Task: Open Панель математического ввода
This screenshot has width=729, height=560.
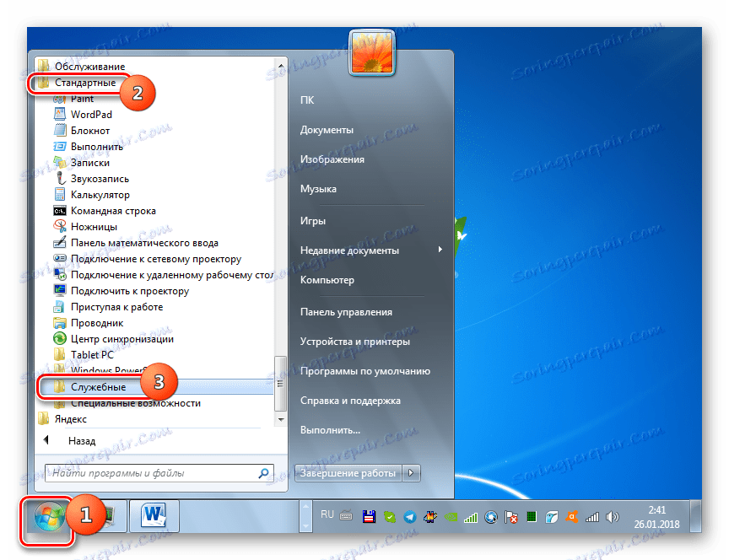Action: [x=144, y=243]
